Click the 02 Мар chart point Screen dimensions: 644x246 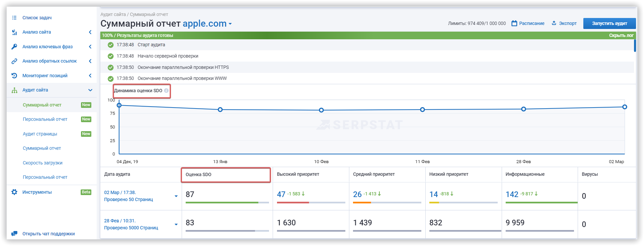pos(625,107)
